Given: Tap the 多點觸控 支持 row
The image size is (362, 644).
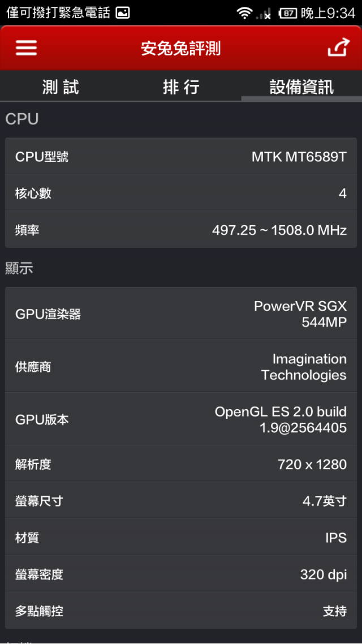Looking at the screenshot, I should [181, 610].
